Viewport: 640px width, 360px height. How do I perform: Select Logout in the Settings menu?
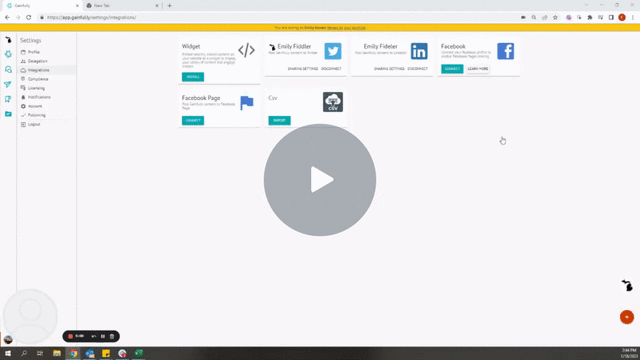point(34,124)
